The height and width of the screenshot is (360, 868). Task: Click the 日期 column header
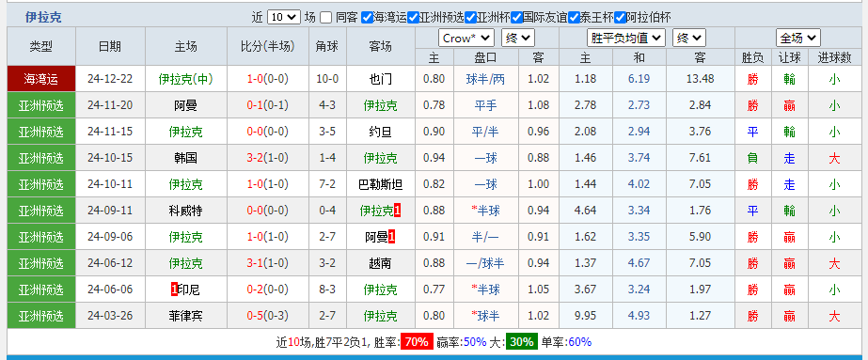point(110,46)
